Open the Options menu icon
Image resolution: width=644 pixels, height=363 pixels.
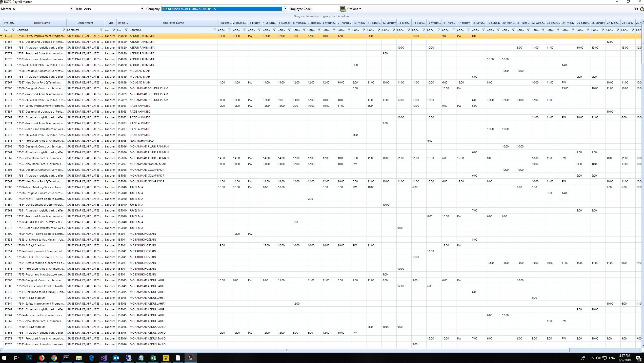[x=343, y=9]
